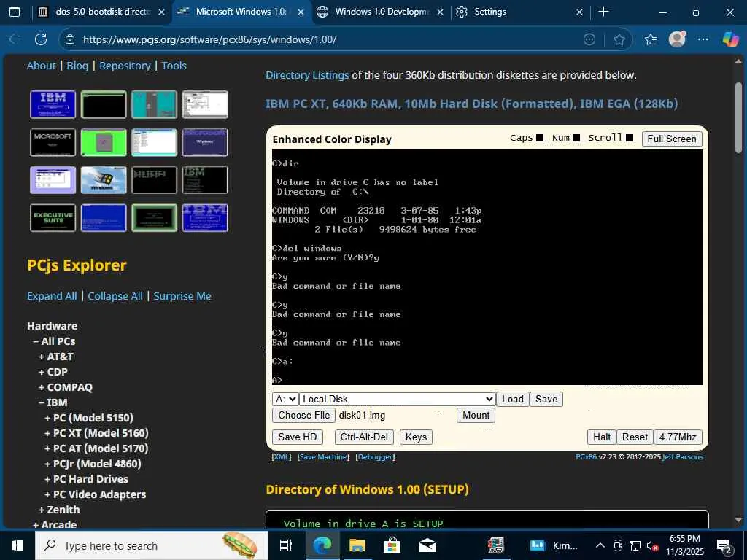747x560 pixels.
Task: Close the Microsoft Windows 1.0 tab
Action: click(301, 12)
